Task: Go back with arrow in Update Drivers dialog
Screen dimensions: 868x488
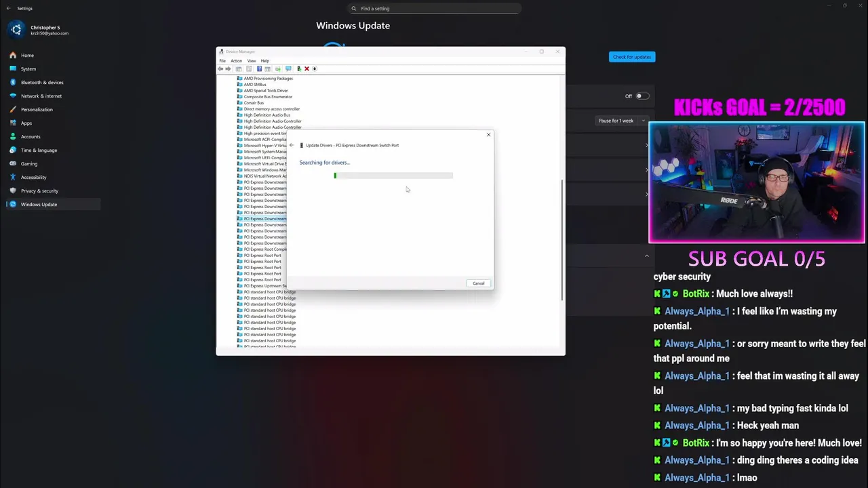Action: [x=292, y=145]
